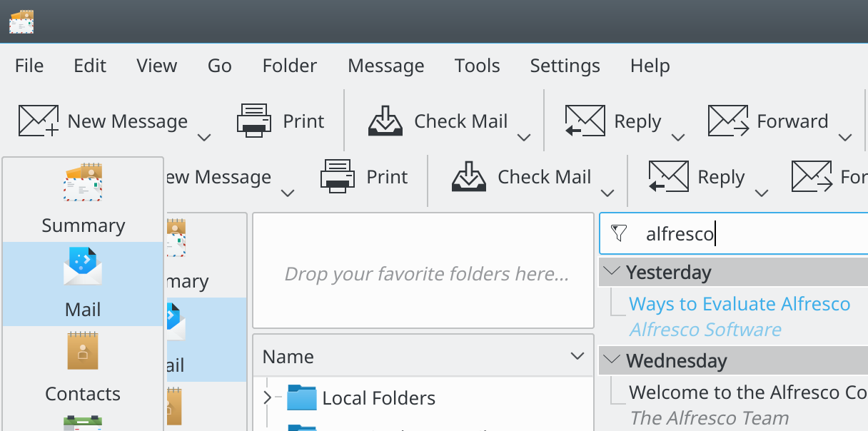Viewport: 868px width, 431px height.
Task: Click Reply envelope icon in lower toolbar
Action: (669, 176)
